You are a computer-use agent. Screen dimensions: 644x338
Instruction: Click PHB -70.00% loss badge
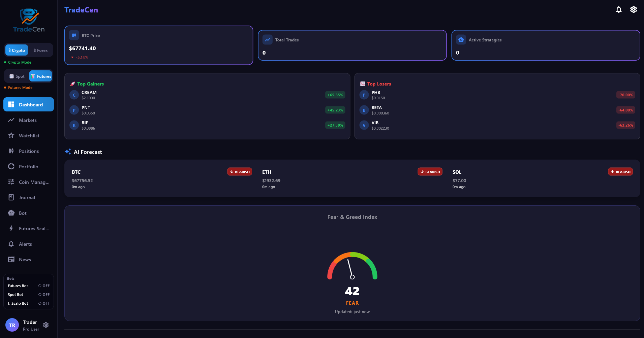point(626,95)
